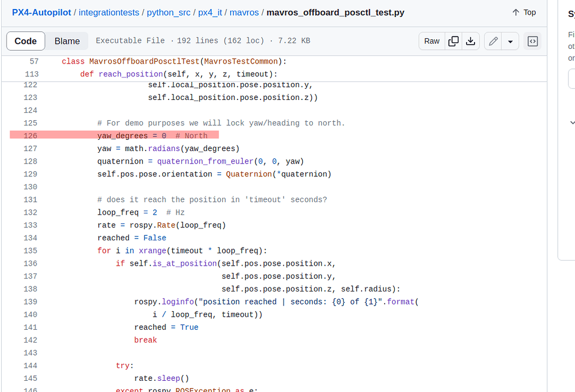Expand the chevron in the symbols panel
Viewport: 575px width, 392px height.
(572, 122)
